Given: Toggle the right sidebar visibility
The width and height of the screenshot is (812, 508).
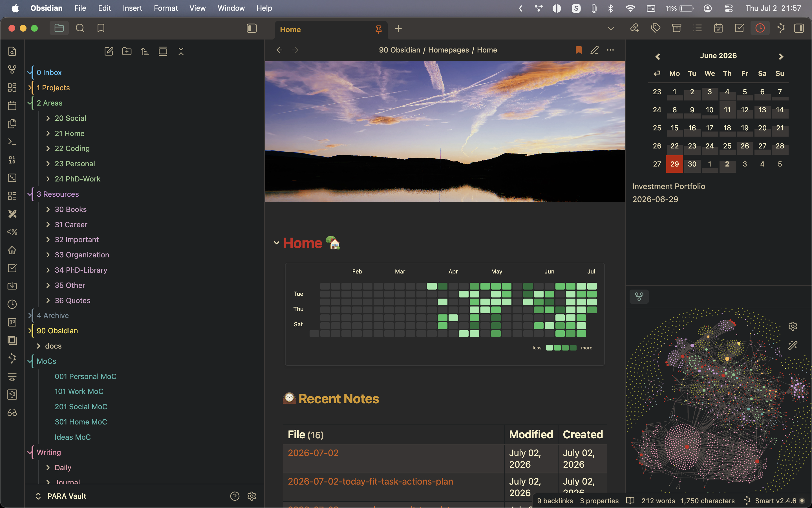Looking at the screenshot, I should 799,28.
